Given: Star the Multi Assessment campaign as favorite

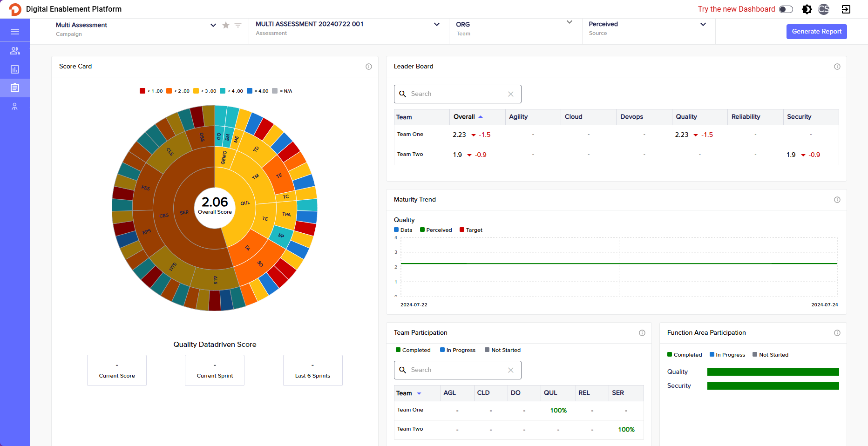Looking at the screenshot, I should (226, 25).
